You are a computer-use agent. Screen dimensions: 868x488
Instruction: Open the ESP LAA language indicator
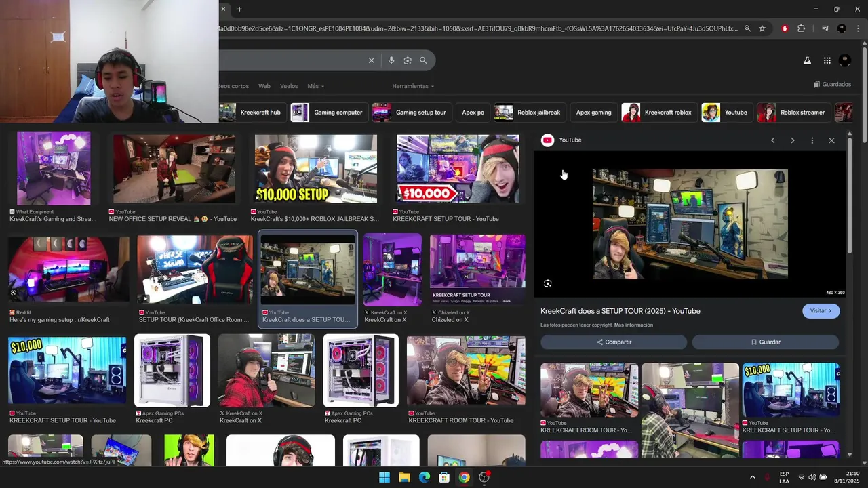[784, 477]
